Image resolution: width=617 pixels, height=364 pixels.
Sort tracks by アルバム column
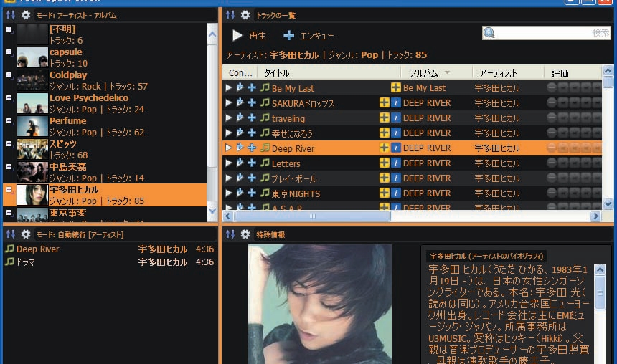pos(437,72)
